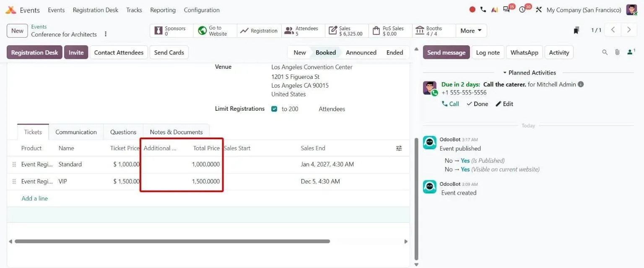This screenshot has width=644, height=268.
Task: Open the More smart buttons dropdown
Action: [x=471, y=31]
